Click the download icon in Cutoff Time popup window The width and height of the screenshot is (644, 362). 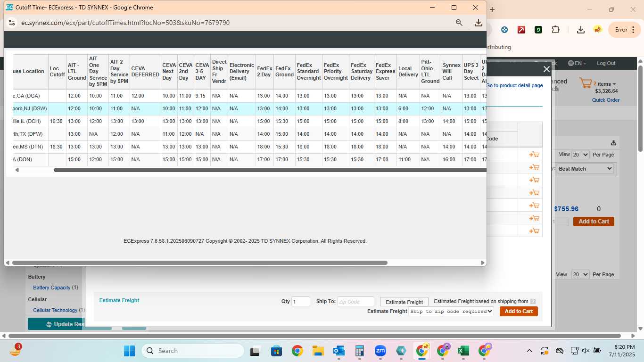479,23
